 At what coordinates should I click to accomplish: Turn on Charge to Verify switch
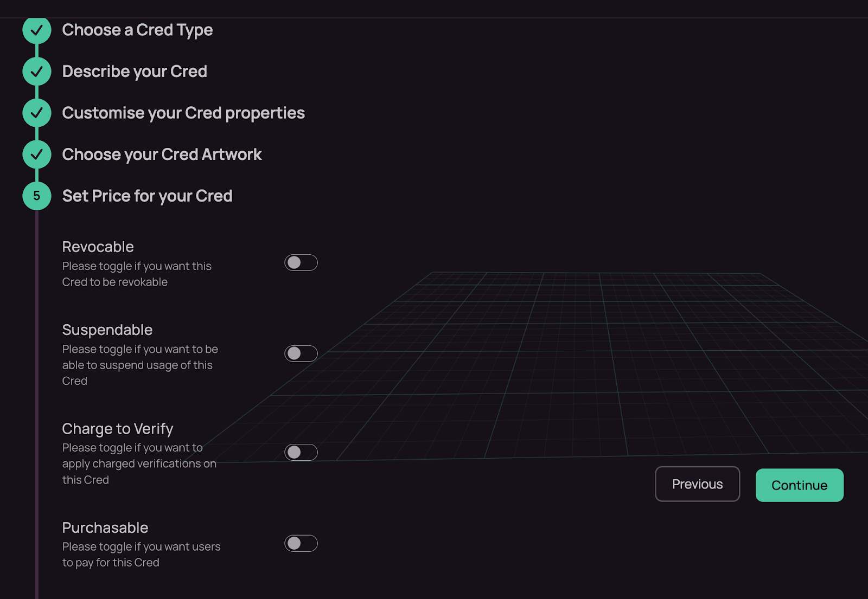(301, 452)
